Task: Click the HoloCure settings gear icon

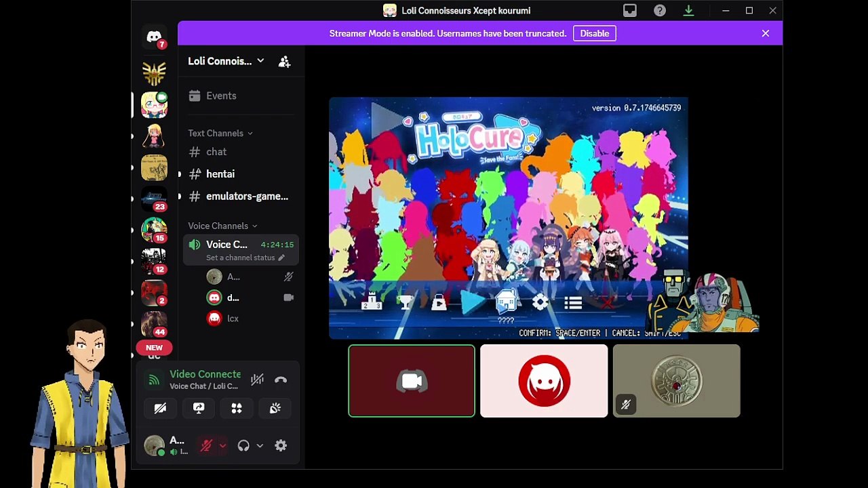Action: [540, 302]
